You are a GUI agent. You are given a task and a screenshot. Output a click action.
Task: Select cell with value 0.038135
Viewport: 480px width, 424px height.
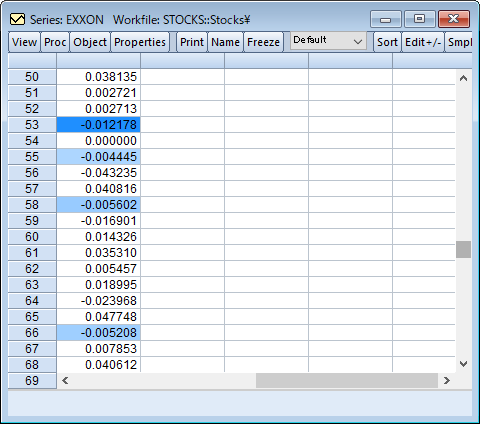pyautogui.click(x=99, y=77)
